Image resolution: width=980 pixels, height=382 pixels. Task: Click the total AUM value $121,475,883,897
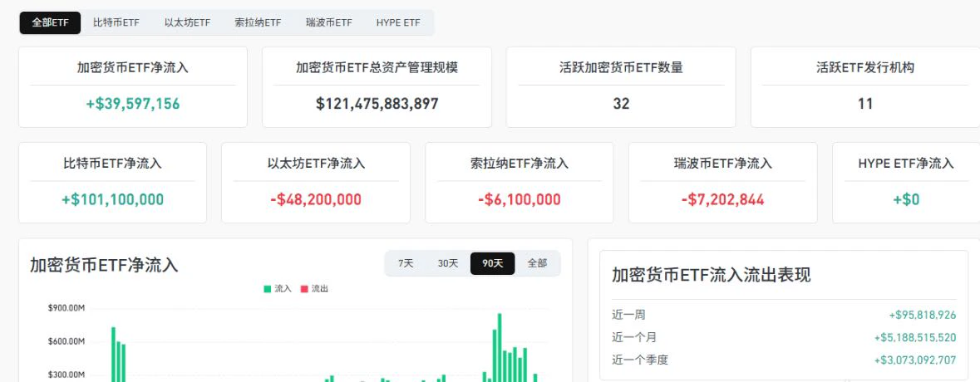tap(377, 104)
